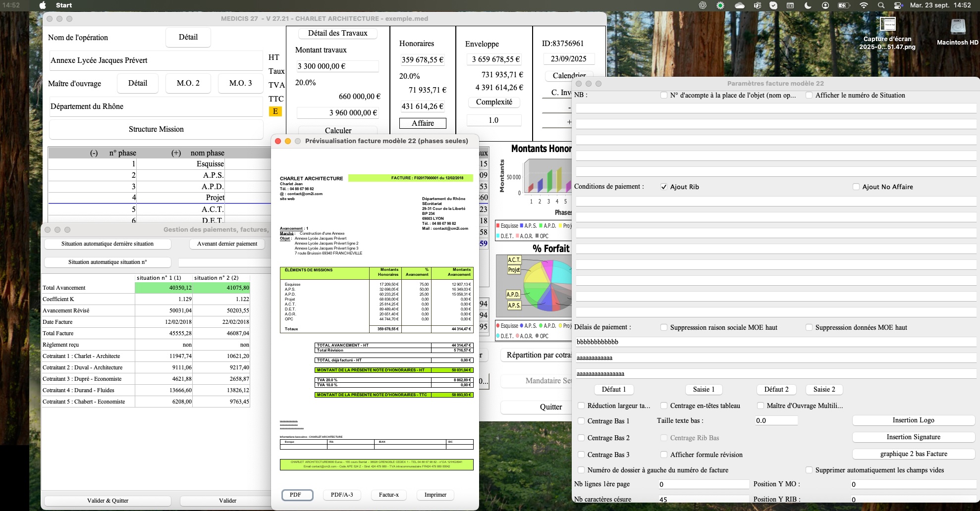The image size is (980, 511).
Task: Click the Insertion Logo button
Action: tap(913, 420)
